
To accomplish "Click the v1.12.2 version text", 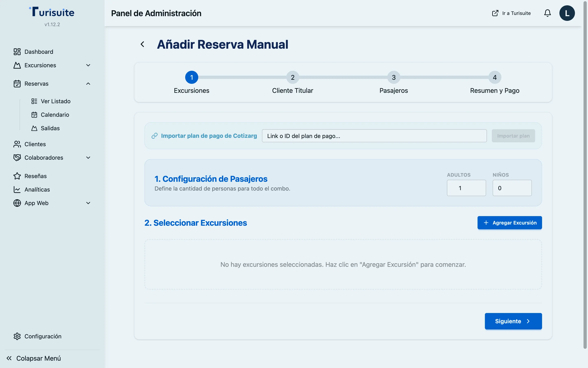I will tap(52, 24).
